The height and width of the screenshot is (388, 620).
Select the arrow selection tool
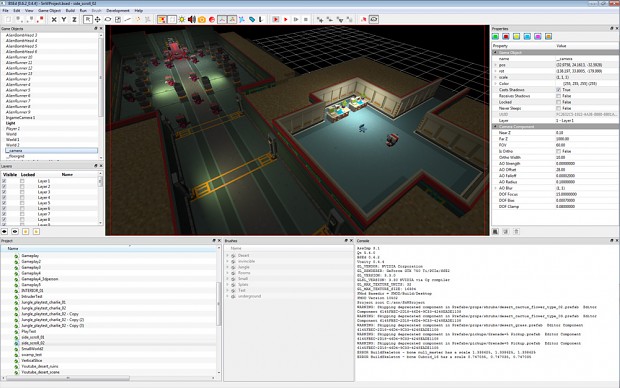[x=88, y=19]
